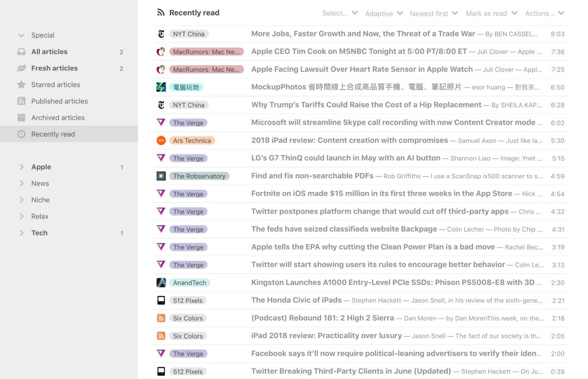Click the Fresh articles leaf icon
This screenshot has width=588, height=379.
point(21,68)
